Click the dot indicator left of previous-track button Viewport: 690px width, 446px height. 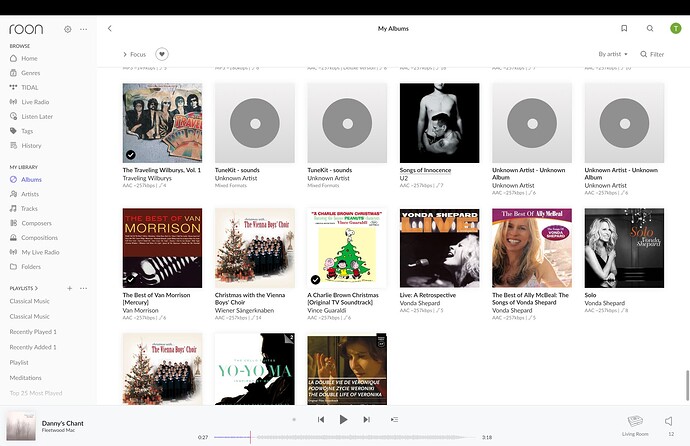pyautogui.click(x=294, y=420)
